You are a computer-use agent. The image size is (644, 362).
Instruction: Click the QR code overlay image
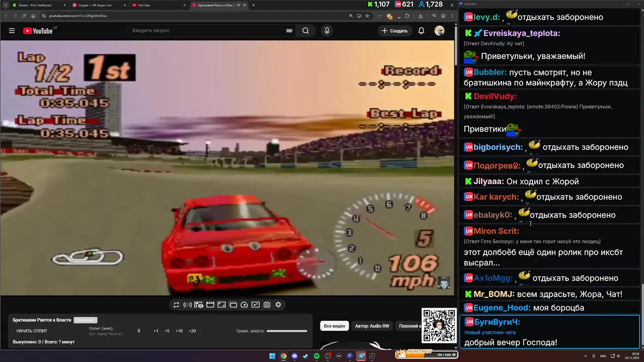[439, 326]
